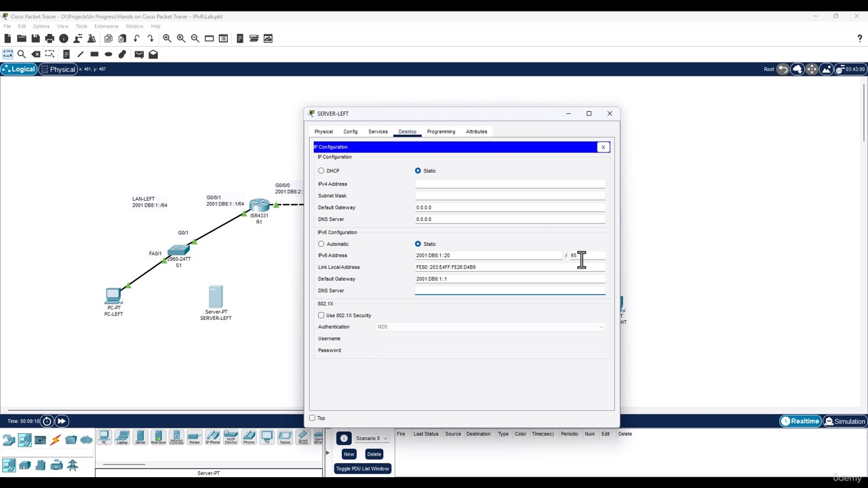Image resolution: width=868 pixels, height=488 pixels.
Task: Click the Print icon in the toolbar
Action: 50,39
